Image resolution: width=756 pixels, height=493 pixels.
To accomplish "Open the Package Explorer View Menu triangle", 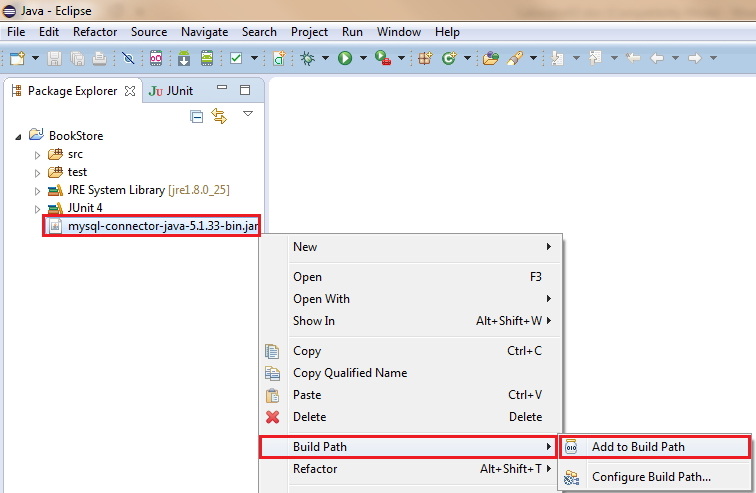I will 248,114.
